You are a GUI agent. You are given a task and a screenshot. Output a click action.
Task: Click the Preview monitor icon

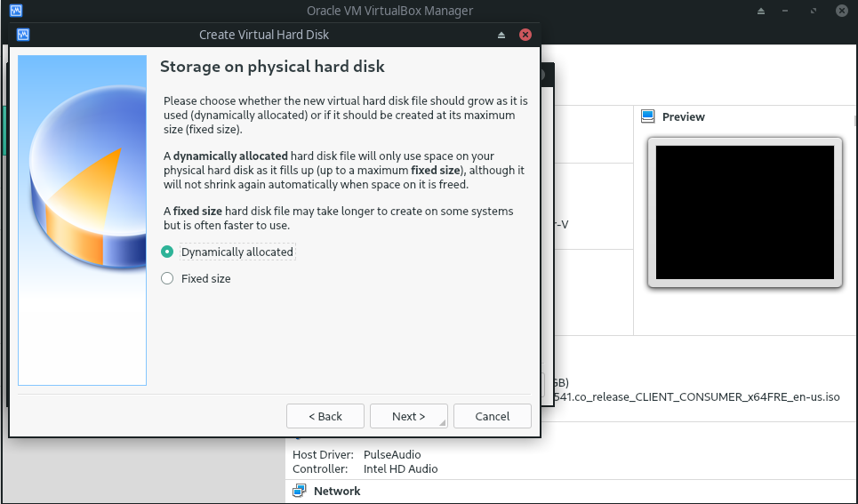(647, 116)
